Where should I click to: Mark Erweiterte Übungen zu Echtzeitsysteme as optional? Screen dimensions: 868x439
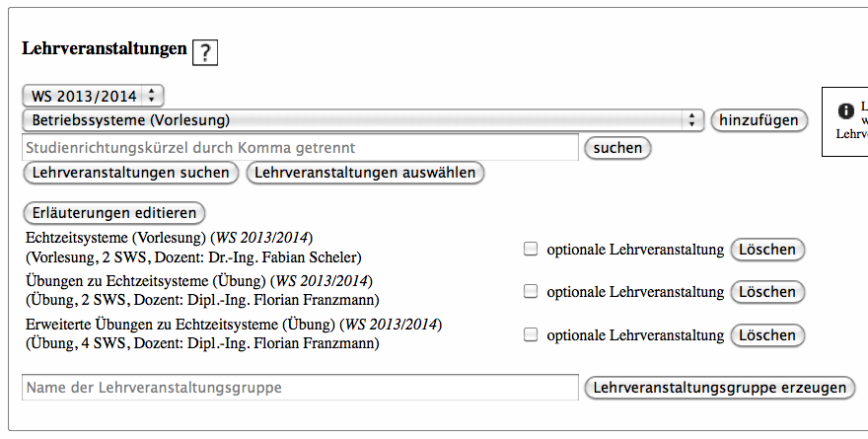(531, 335)
